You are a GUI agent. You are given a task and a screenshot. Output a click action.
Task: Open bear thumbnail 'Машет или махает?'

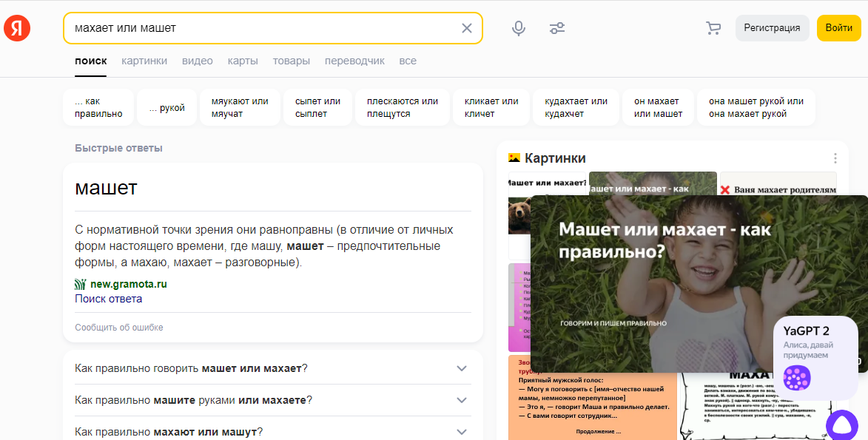coord(519,216)
